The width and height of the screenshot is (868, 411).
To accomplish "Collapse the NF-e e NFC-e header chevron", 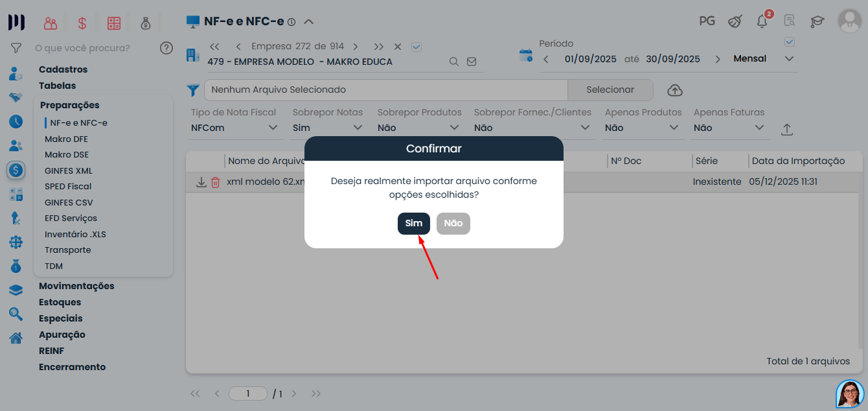I will pyautogui.click(x=309, y=21).
